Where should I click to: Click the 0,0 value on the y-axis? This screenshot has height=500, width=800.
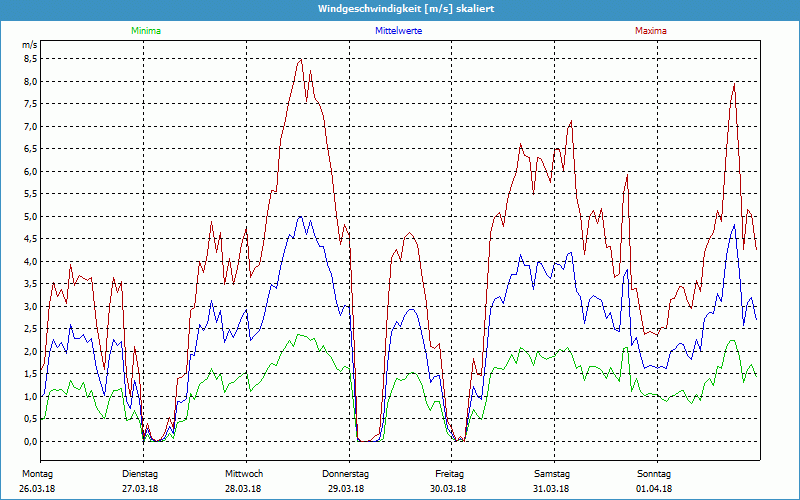(29, 441)
